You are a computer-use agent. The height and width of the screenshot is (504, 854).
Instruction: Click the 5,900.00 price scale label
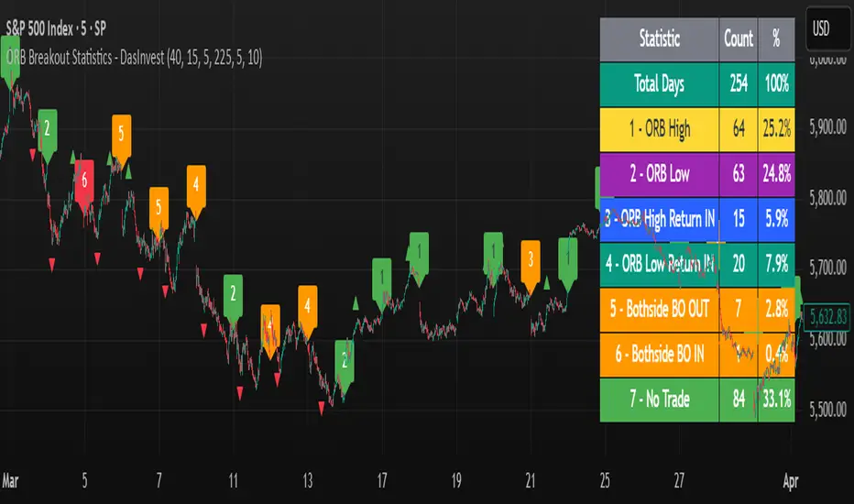[x=827, y=127]
